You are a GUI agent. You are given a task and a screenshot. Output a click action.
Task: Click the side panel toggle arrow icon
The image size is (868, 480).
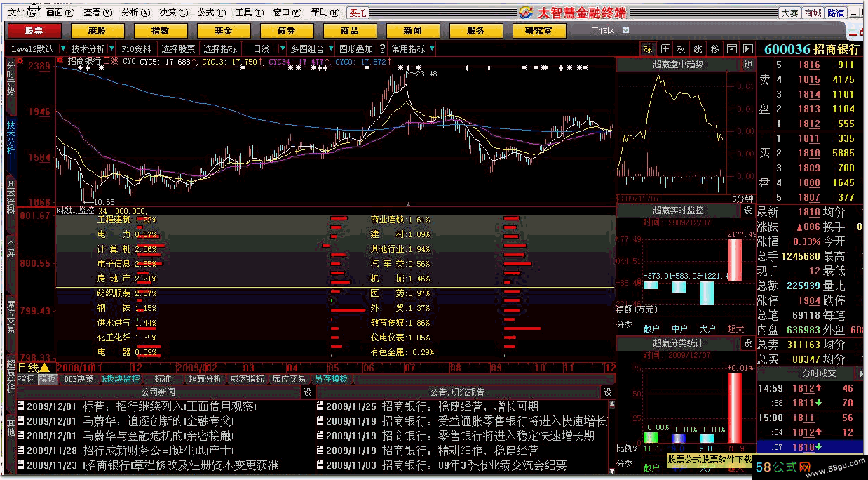click(x=748, y=49)
